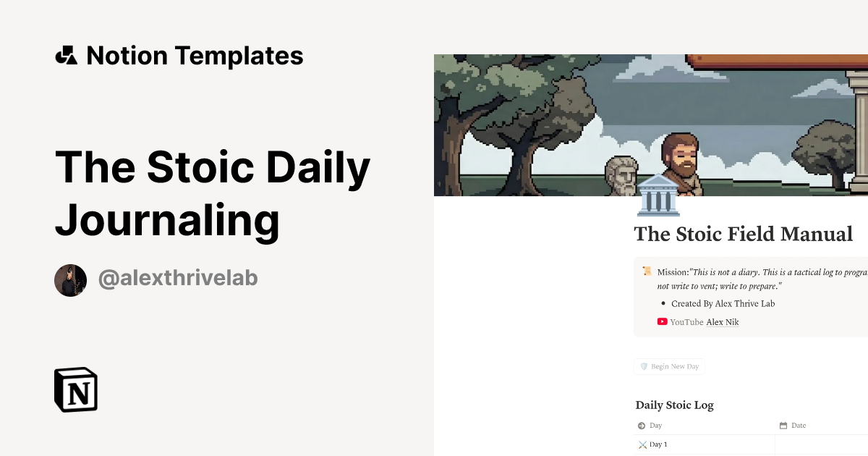The height and width of the screenshot is (456, 868).
Task: Open the Day 1 log entry
Action: coord(658,444)
